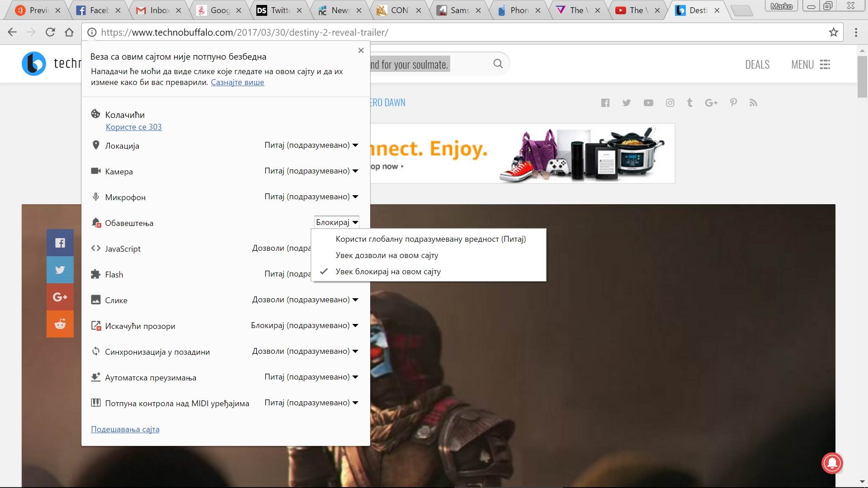
Task: Expand the Камера permission dropdown
Action: click(311, 171)
